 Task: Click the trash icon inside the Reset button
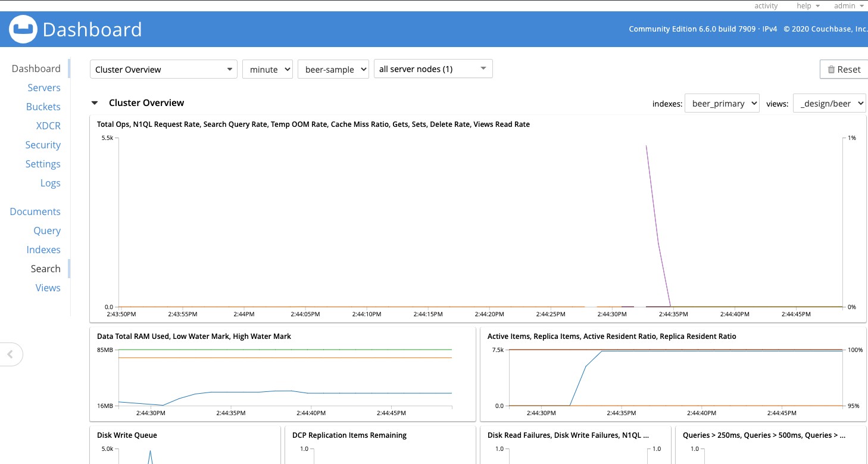tap(832, 69)
